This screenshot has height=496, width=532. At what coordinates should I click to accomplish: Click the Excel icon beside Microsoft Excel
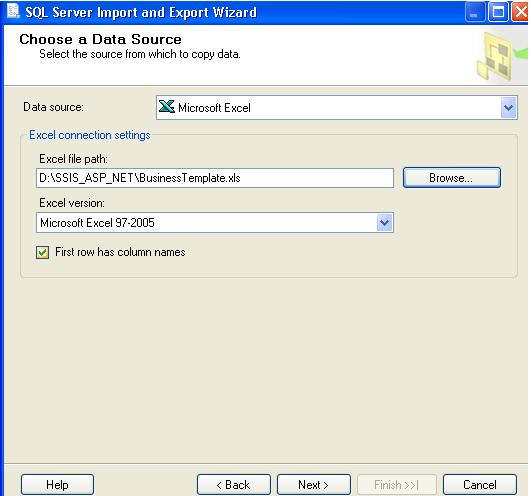point(167,107)
